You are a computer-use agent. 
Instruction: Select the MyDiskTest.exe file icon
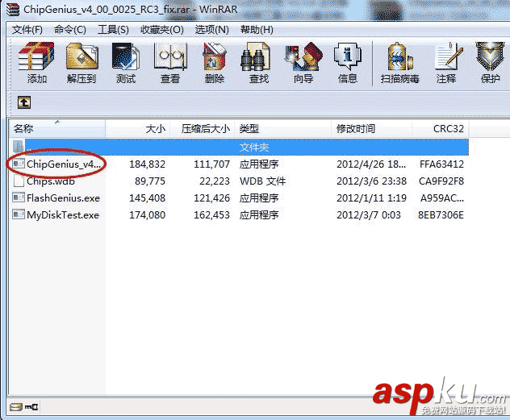(x=19, y=214)
